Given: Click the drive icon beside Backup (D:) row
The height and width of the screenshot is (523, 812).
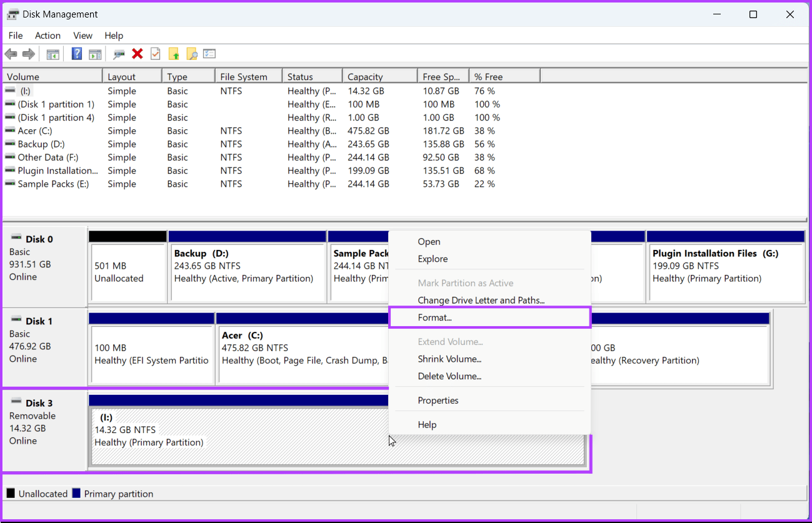Looking at the screenshot, I should coord(10,144).
